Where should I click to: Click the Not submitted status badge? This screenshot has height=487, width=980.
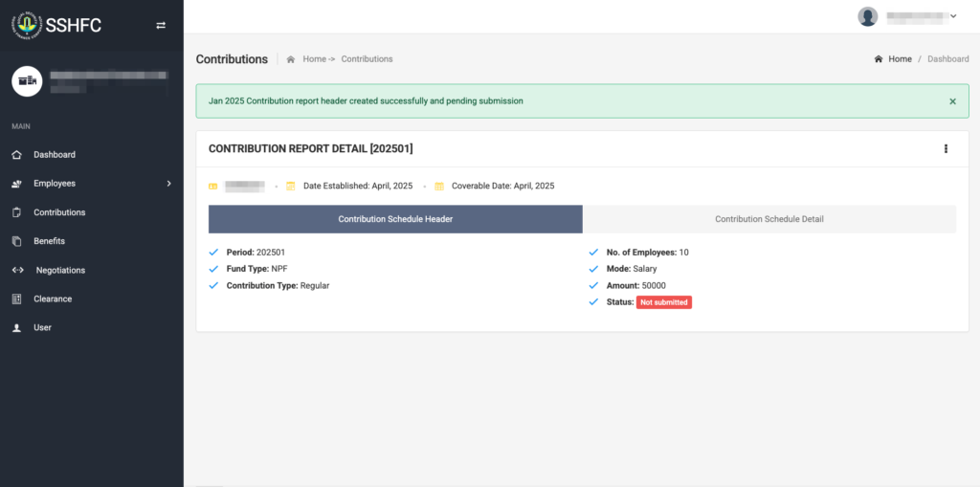point(663,302)
